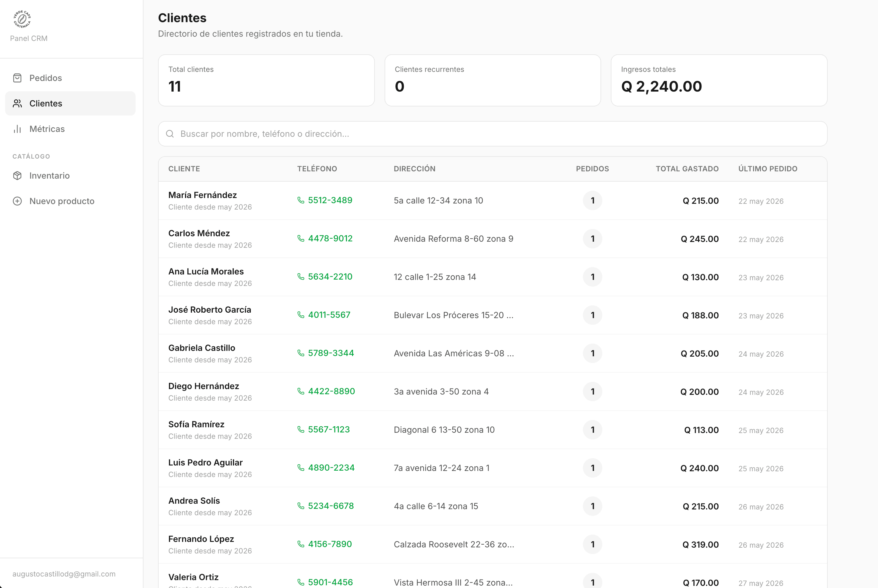Viewport: 878px width, 588px height.
Task: Click the Q 319.00 total amount
Action: pyautogui.click(x=701, y=545)
